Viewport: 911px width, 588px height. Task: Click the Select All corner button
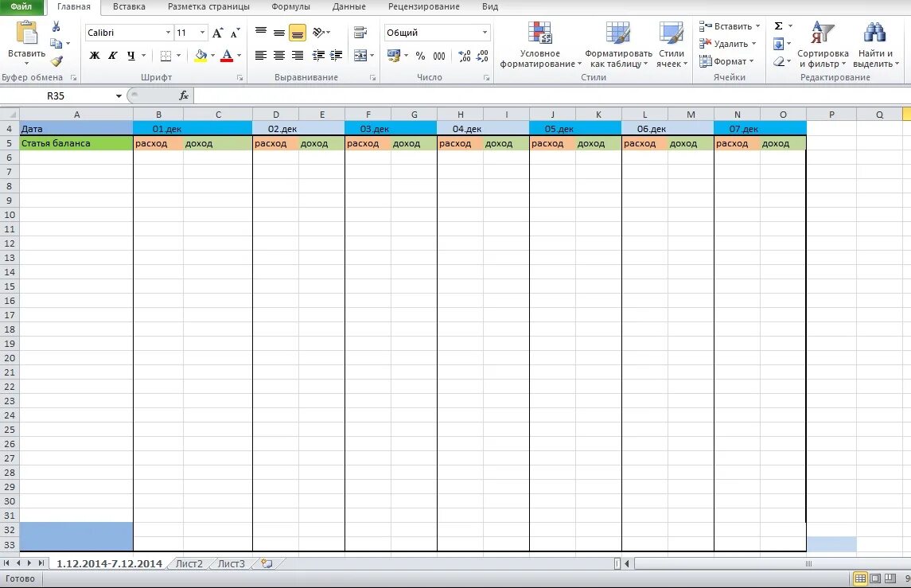pyautogui.click(x=10, y=115)
